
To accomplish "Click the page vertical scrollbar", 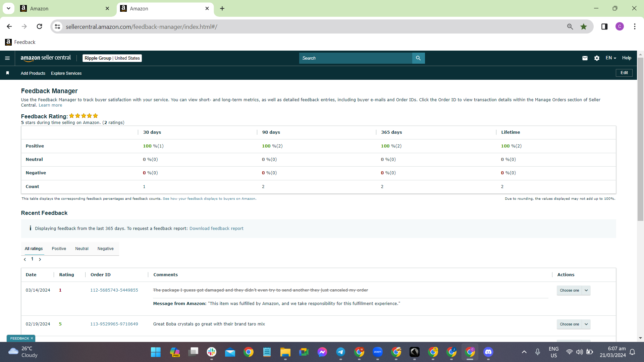I will click(641, 139).
